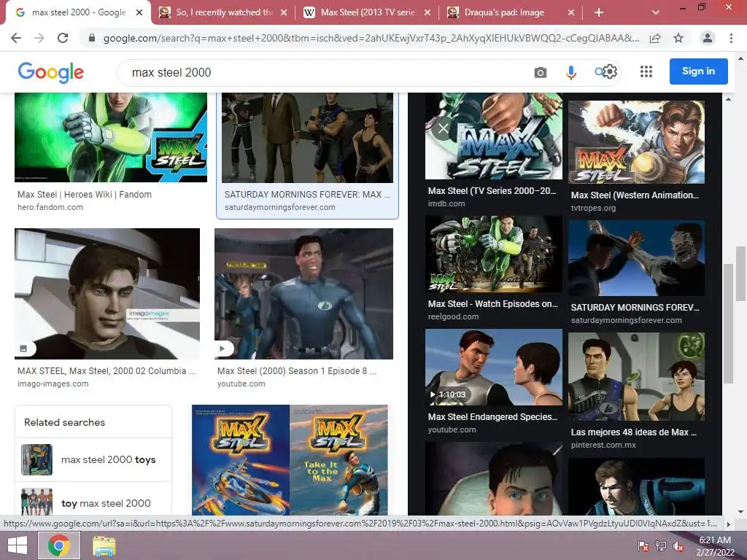The image size is (747, 560).
Task: Open Chrome three-dot menu
Action: tap(731, 38)
